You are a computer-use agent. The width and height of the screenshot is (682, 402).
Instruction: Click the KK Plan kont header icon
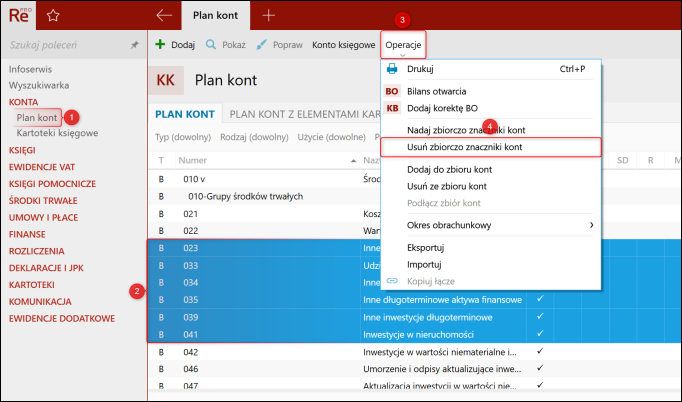(x=166, y=80)
